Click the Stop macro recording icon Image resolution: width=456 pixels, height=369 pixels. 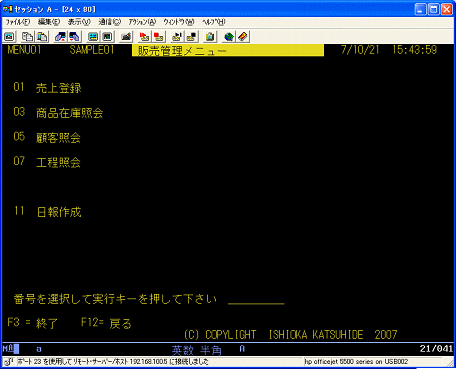[x=159, y=36]
